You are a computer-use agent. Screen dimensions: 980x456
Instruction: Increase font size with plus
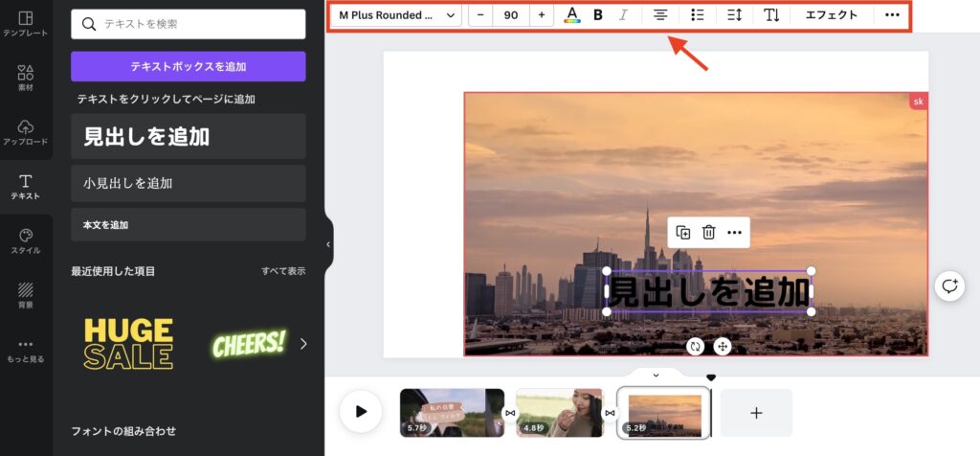point(542,15)
